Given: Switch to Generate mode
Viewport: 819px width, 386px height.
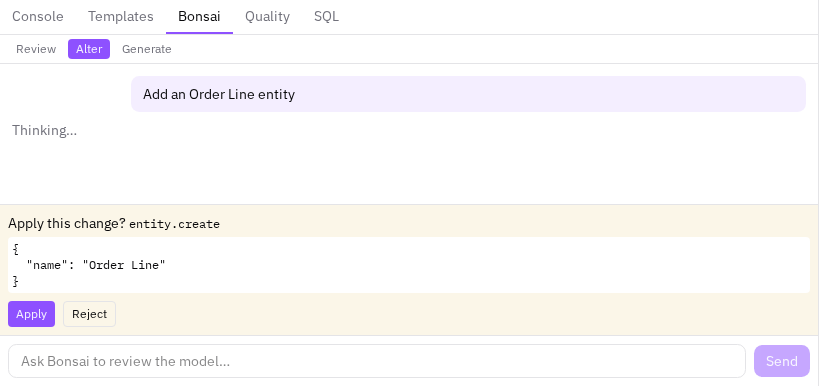Looking at the screenshot, I should [147, 49].
